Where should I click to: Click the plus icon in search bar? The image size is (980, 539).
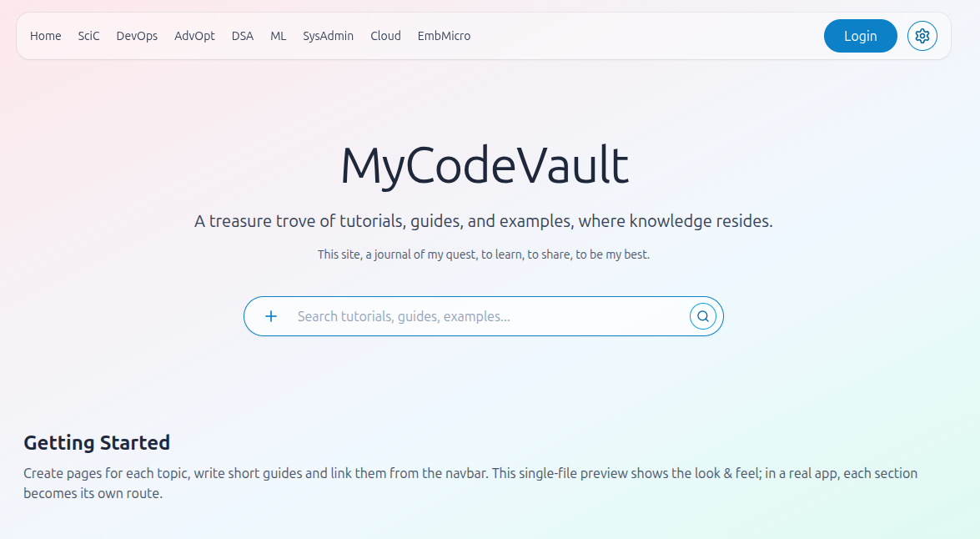(x=270, y=316)
